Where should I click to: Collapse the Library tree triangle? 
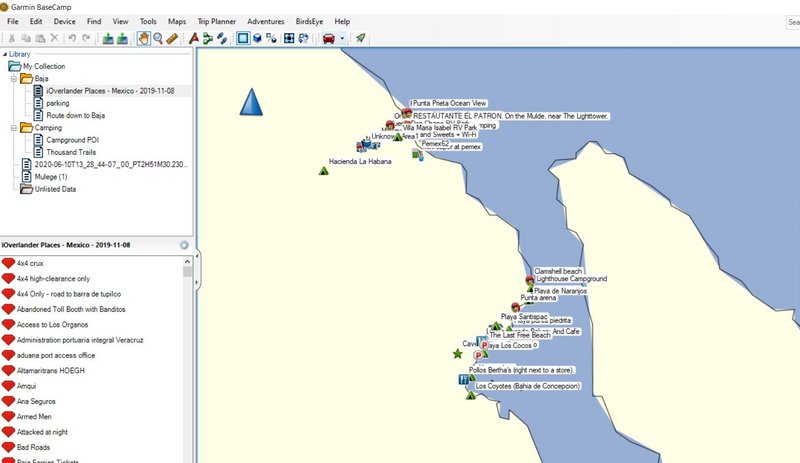(x=5, y=54)
